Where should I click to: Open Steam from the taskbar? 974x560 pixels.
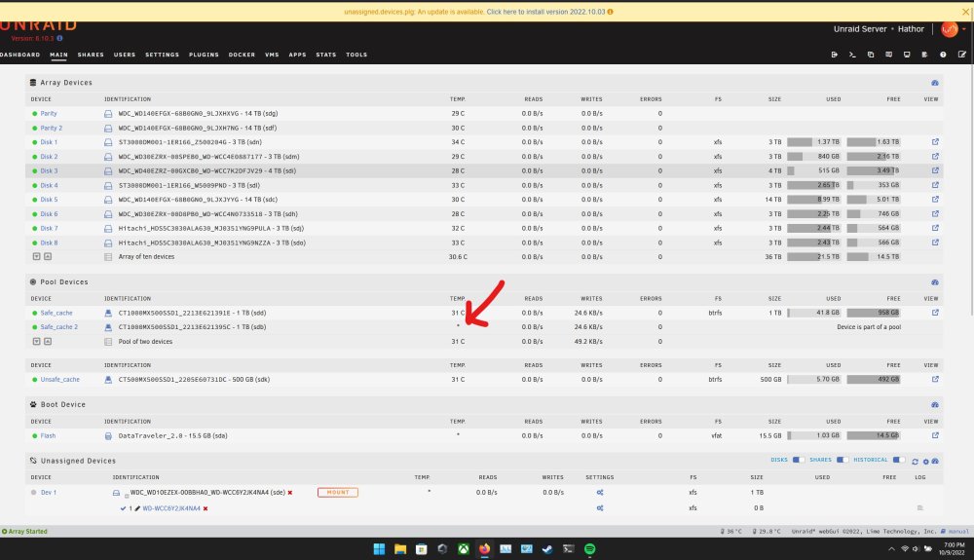click(547, 549)
